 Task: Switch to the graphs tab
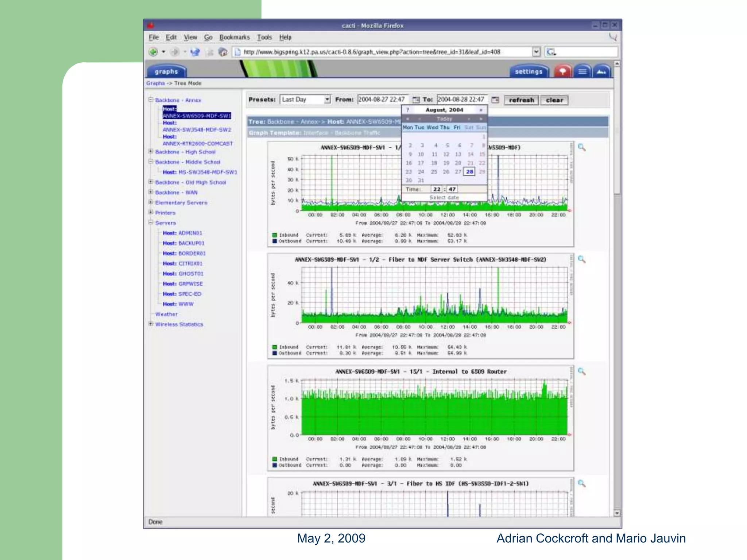point(166,71)
